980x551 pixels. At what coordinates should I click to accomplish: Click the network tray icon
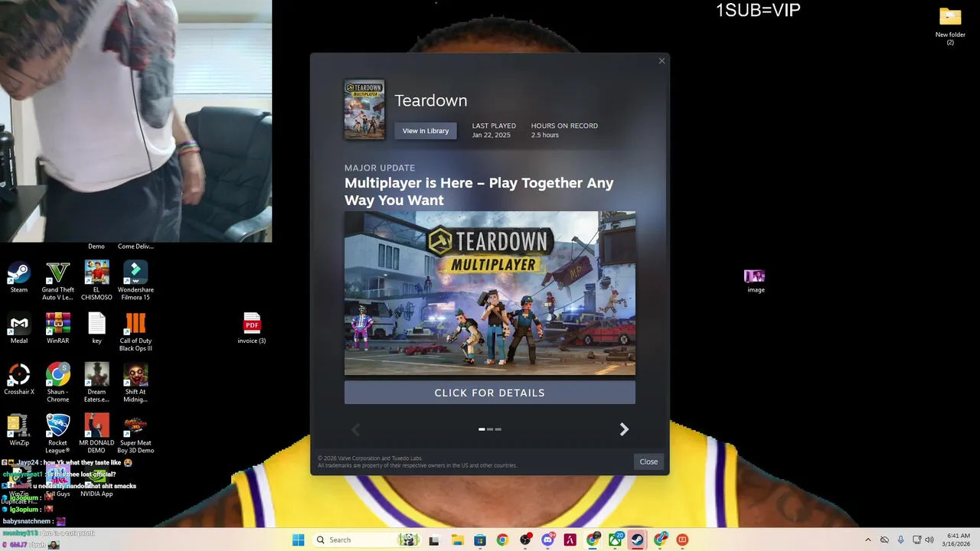point(916,540)
